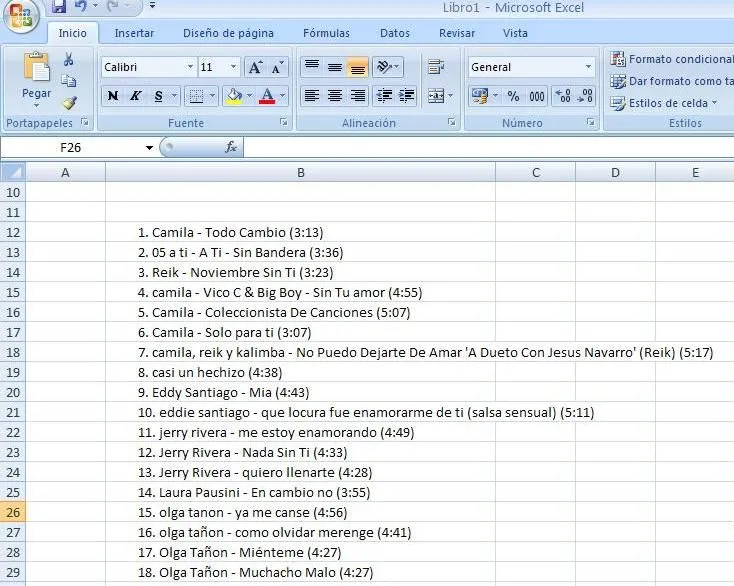Apply percent style
The height and width of the screenshot is (586, 734).
tap(513, 96)
